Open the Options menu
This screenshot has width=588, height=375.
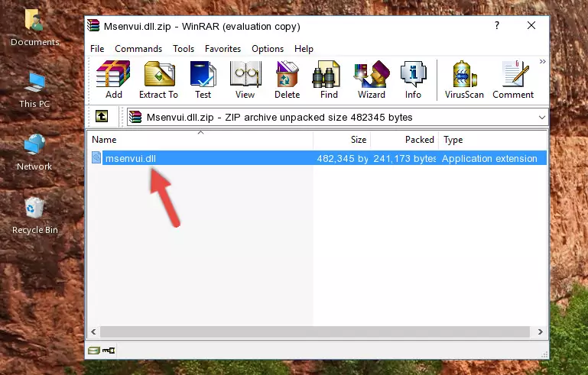point(268,49)
